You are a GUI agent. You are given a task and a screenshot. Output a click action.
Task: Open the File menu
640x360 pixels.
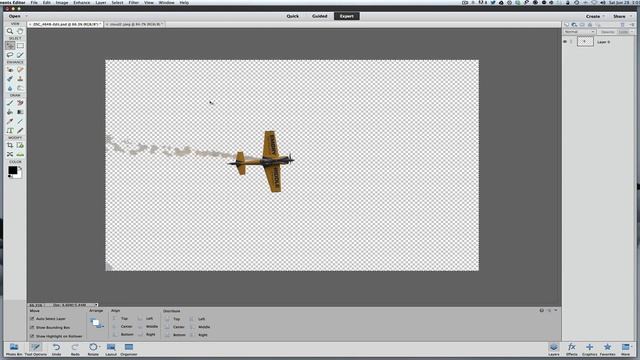34,2
